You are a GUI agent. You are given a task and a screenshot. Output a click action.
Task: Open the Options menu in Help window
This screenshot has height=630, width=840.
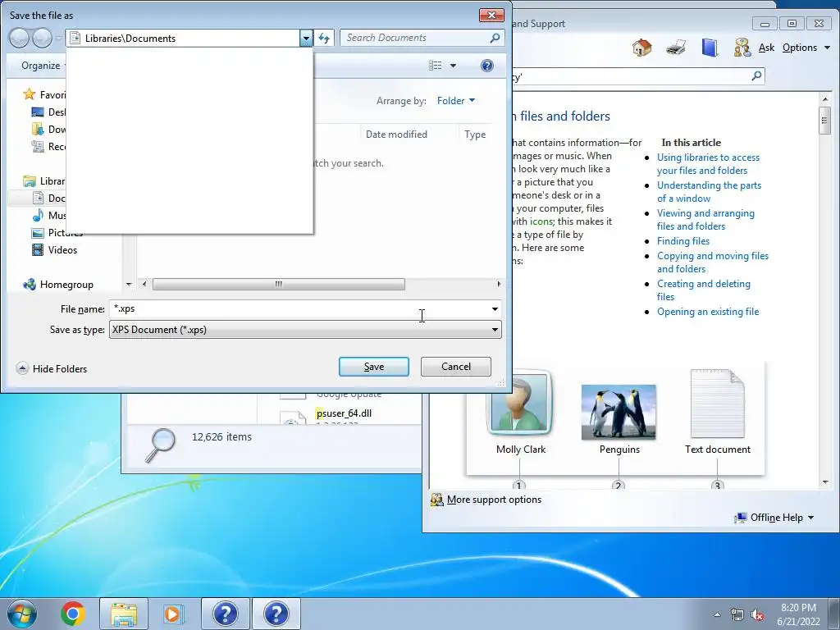pyautogui.click(x=806, y=48)
